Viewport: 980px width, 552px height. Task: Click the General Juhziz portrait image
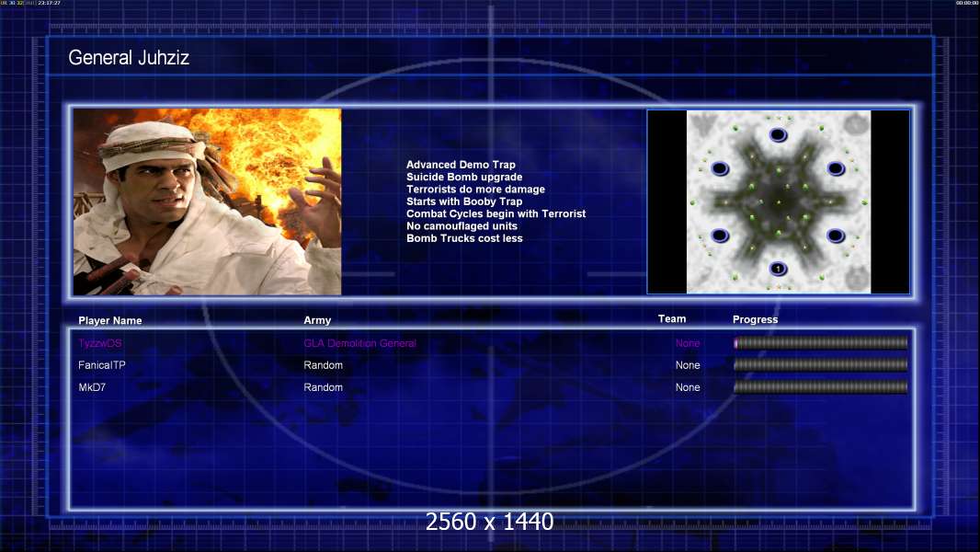(207, 201)
